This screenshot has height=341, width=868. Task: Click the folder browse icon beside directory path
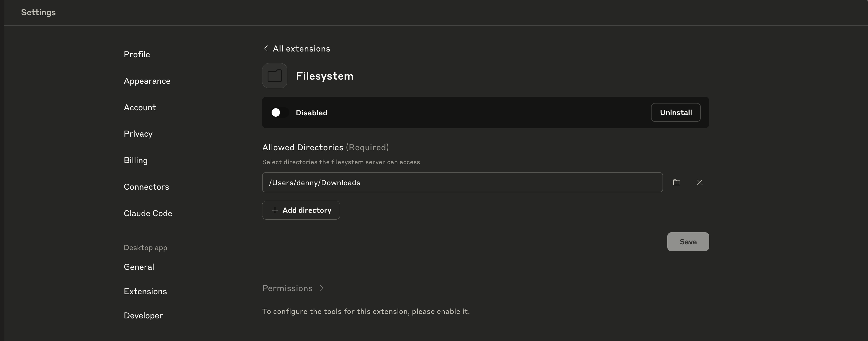pyautogui.click(x=676, y=183)
